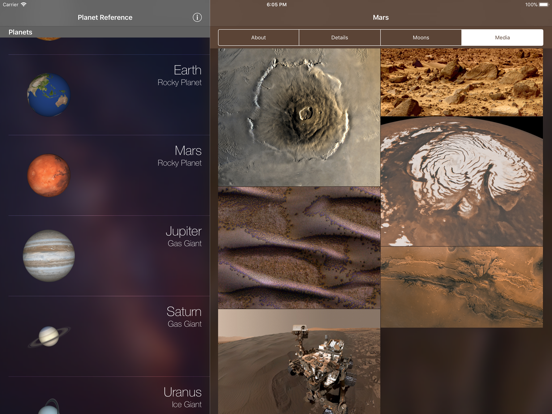Tap the 6:05 PM clock in status bar

(276, 5)
